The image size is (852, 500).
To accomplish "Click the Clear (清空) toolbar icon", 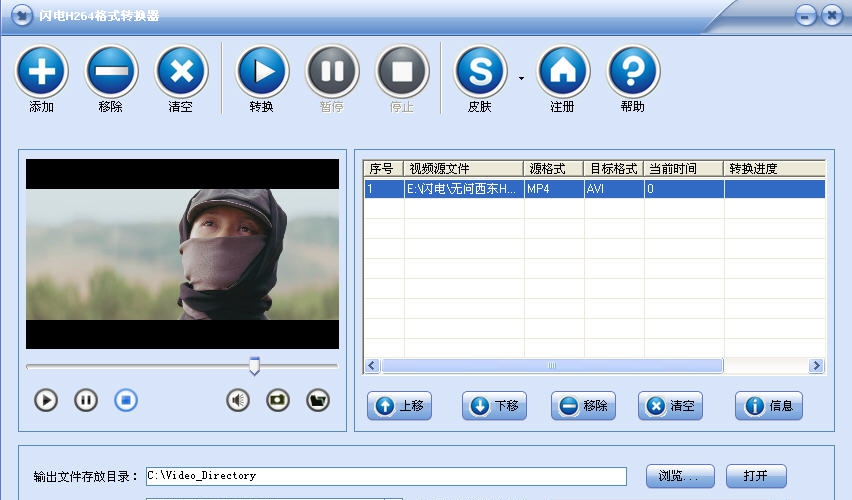I will tap(181, 72).
